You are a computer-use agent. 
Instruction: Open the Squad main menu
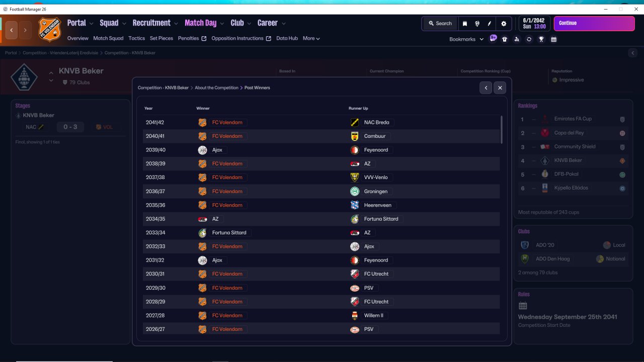coord(109,23)
